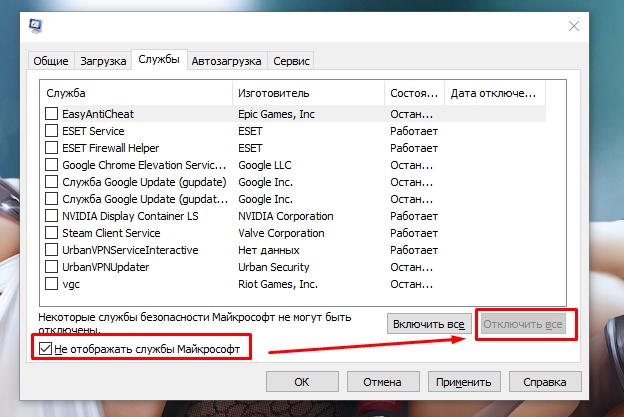The width and height of the screenshot is (624, 417).
Task: Check the Steam Client Service checkbox
Action: coord(51,233)
